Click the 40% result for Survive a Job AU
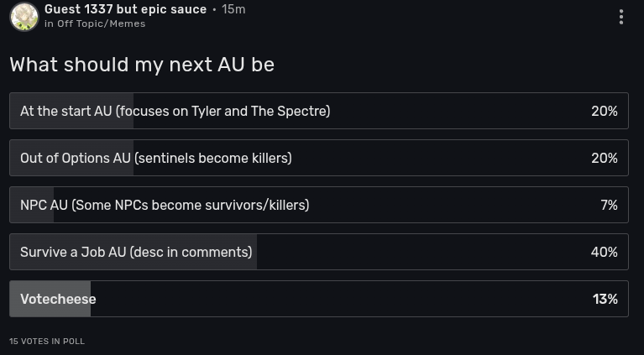Viewport: 644px width, 355px height. click(604, 252)
